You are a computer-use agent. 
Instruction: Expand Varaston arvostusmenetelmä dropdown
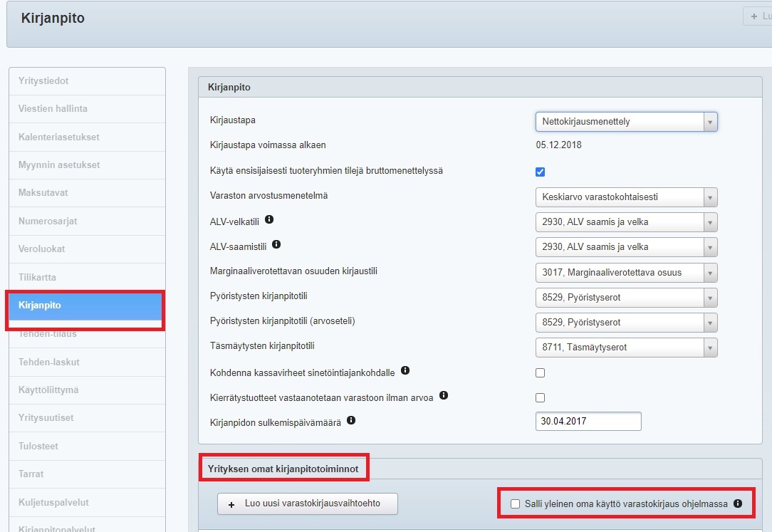click(x=625, y=197)
